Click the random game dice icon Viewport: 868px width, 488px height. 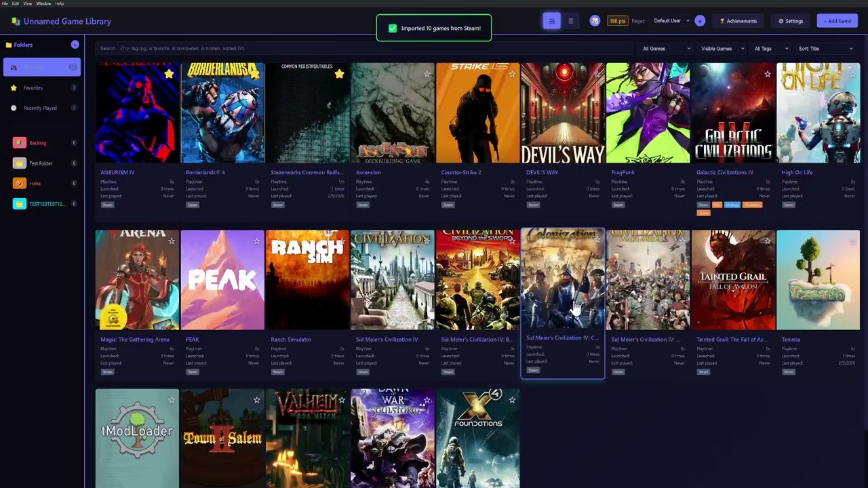tap(595, 21)
